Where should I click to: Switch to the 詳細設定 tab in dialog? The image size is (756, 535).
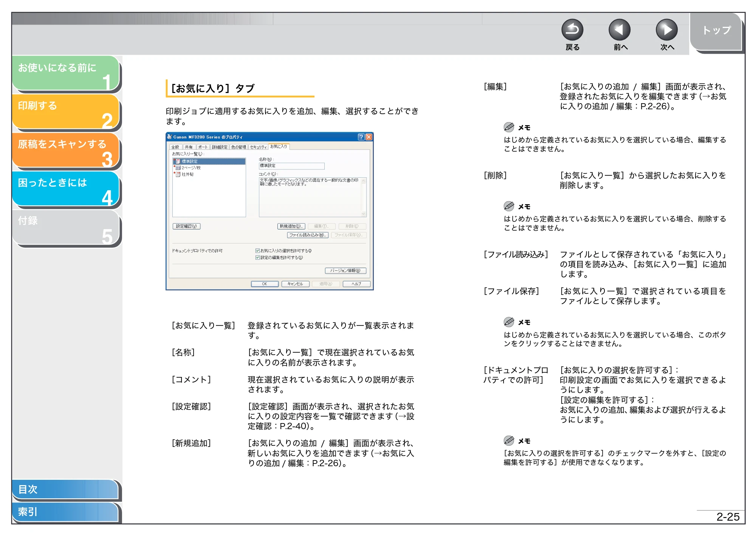(x=220, y=147)
